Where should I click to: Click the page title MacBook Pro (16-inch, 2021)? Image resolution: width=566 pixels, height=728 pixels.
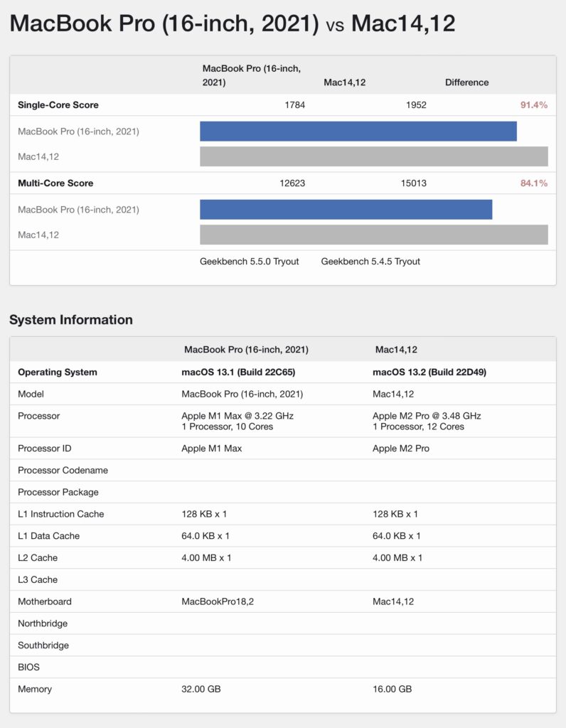pyautogui.click(x=164, y=23)
